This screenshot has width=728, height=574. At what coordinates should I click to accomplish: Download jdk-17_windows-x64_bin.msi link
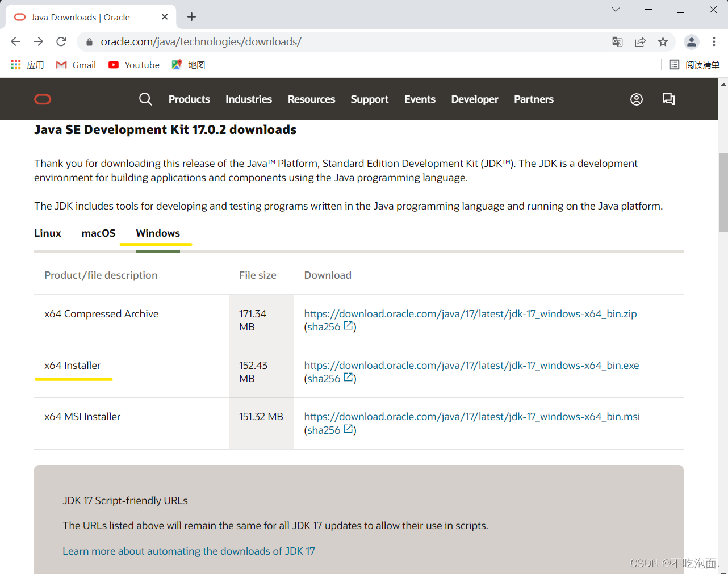[x=472, y=417]
